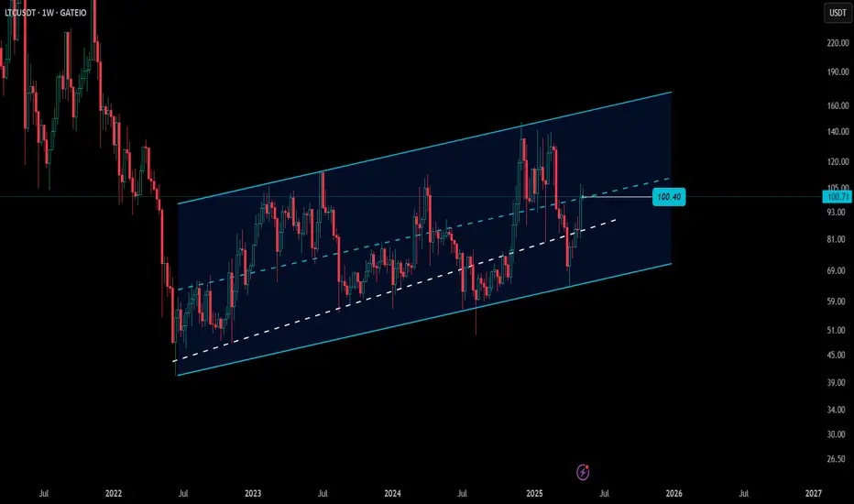Click the 120.00 price axis label
Screen dimensions: 854x504
(838, 162)
